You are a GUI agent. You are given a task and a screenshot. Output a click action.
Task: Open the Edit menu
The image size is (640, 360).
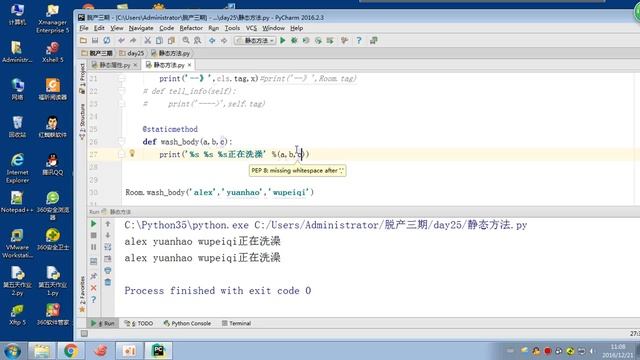(99, 28)
